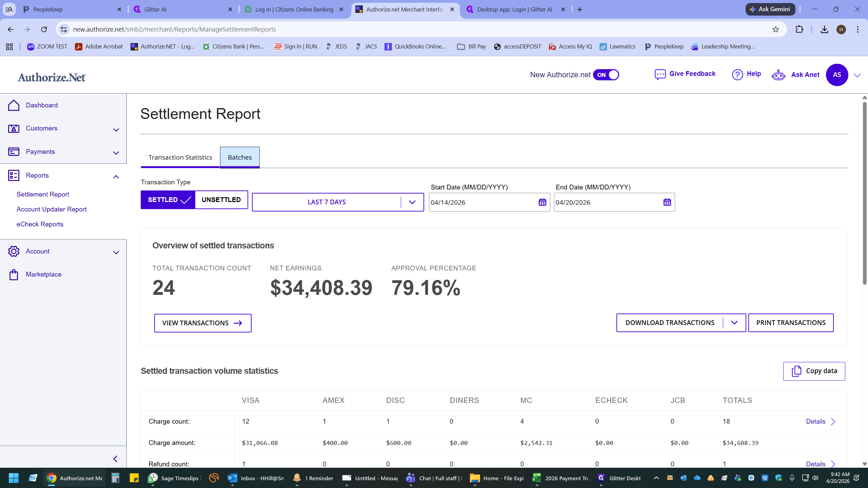Switch to the Batches tab
868x488 pixels.
click(x=240, y=158)
